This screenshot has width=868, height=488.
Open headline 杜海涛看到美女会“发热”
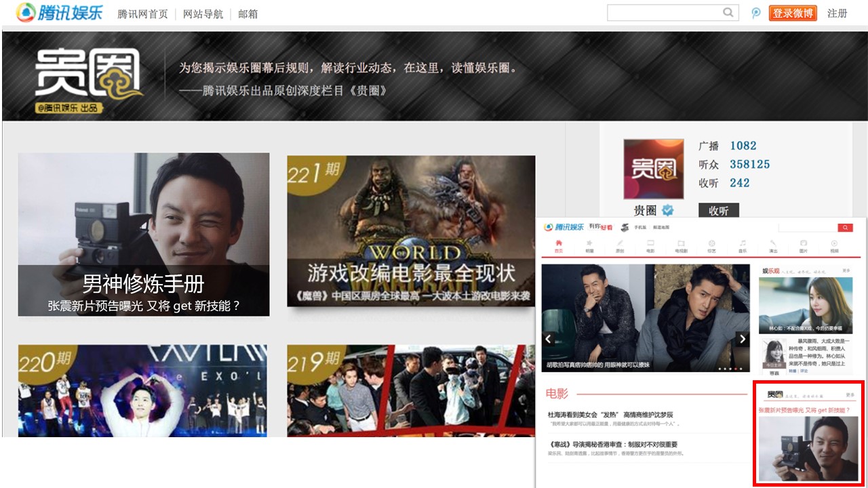point(610,415)
